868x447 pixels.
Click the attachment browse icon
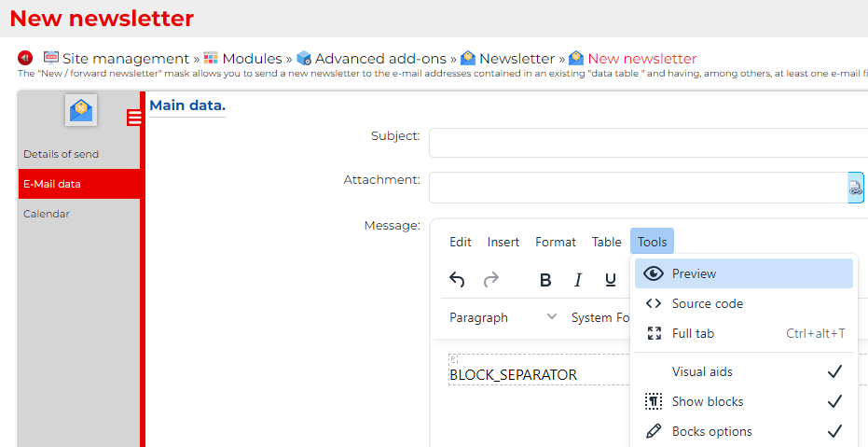pos(855,188)
